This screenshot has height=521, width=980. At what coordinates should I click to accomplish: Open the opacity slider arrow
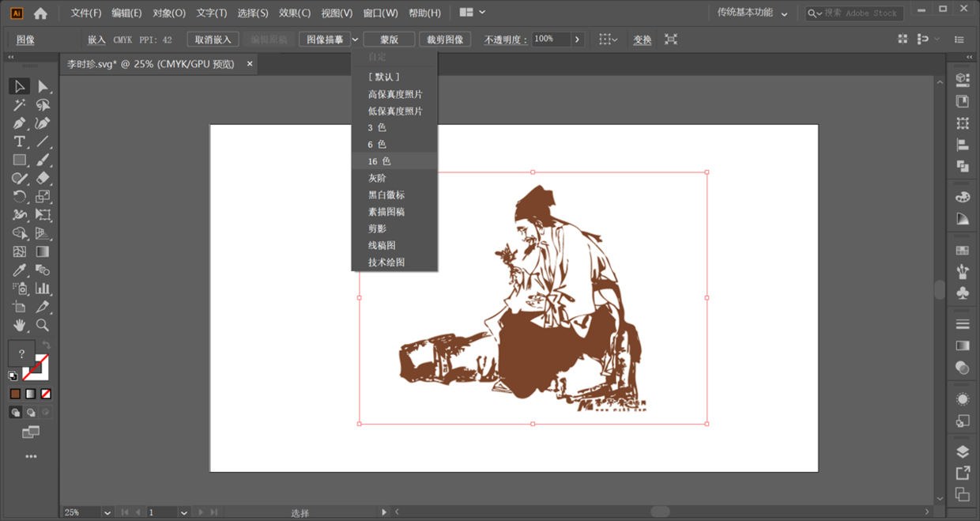click(x=578, y=40)
